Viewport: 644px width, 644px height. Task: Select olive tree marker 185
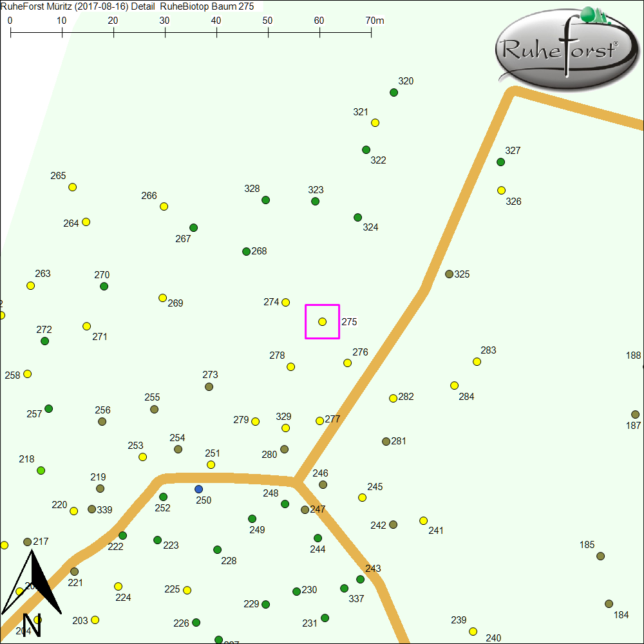tap(601, 556)
